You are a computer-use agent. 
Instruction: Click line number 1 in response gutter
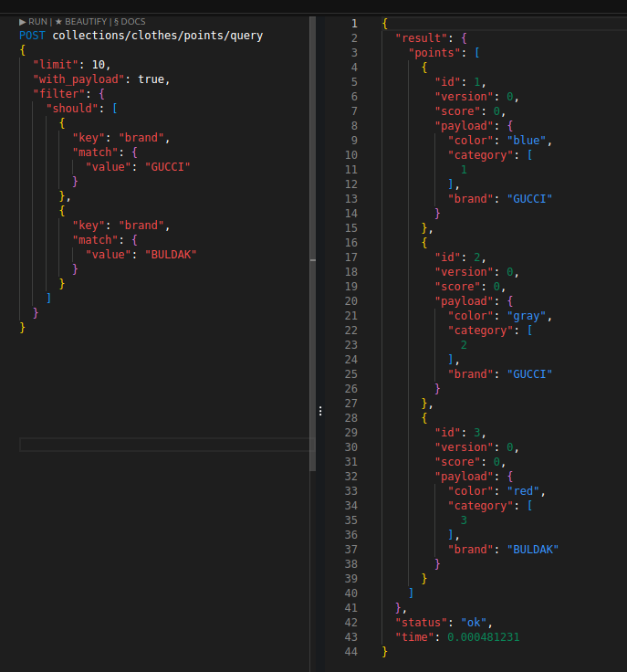pyautogui.click(x=354, y=23)
